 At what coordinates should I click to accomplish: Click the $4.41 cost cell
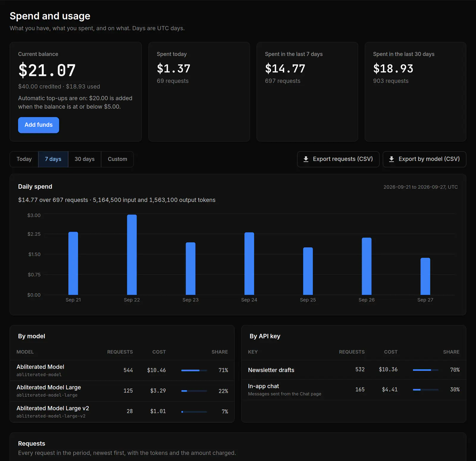(x=390, y=390)
